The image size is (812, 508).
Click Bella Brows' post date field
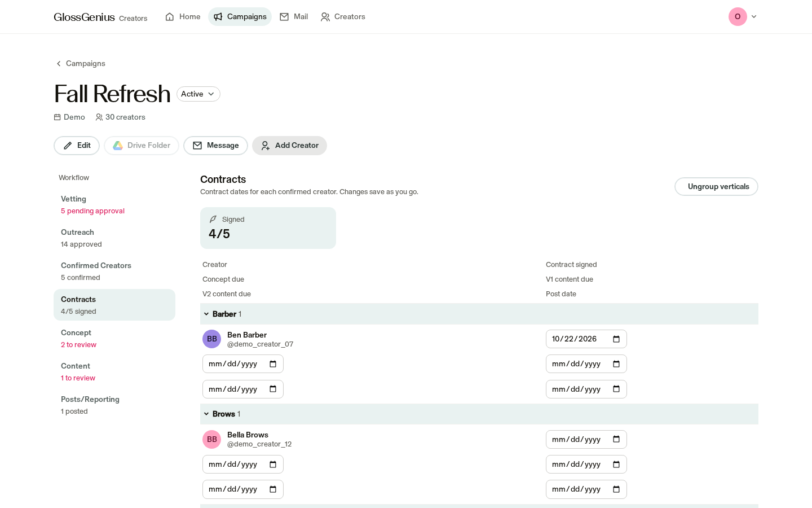[586, 489]
